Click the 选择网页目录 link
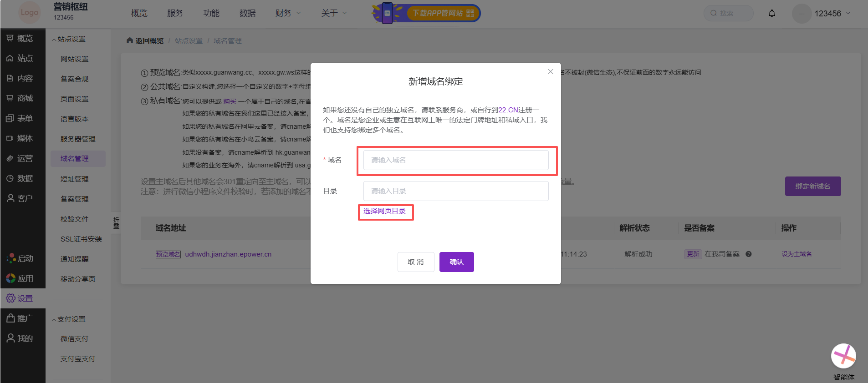This screenshot has width=868, height=383. point(384,211)
